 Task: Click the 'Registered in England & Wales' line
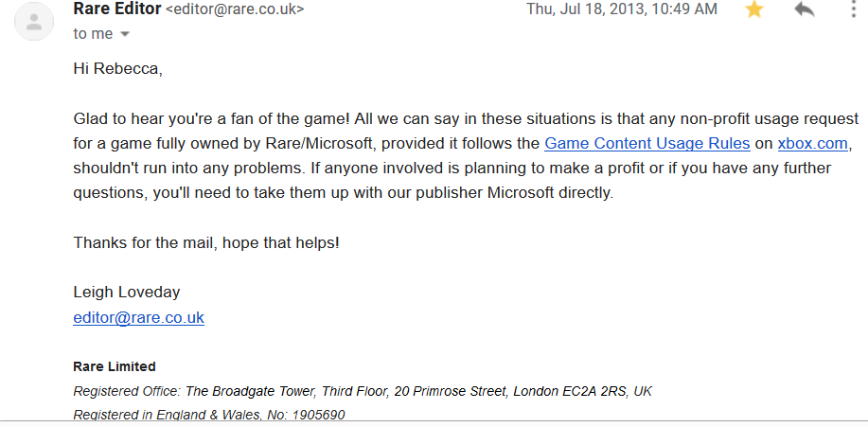pos(208,415)
